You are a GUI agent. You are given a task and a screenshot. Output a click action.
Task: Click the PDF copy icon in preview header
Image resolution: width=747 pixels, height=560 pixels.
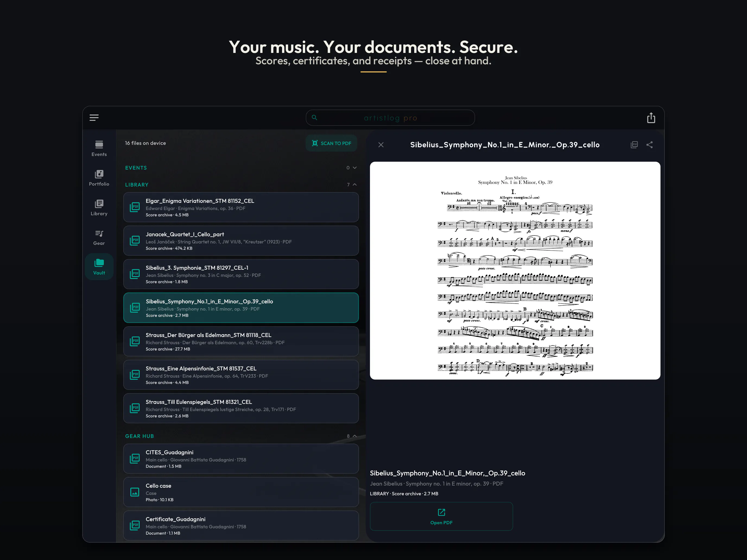pyautogui.click(x=634, y=145)
